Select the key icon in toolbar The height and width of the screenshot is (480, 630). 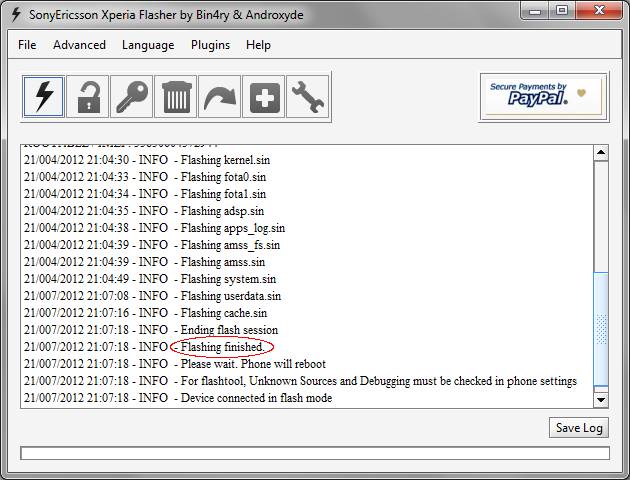(132, 97)
